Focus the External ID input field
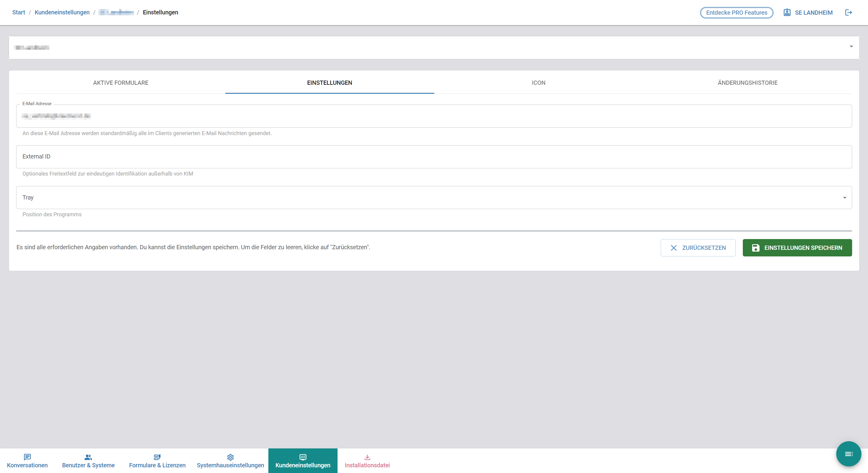 point(434,157)
